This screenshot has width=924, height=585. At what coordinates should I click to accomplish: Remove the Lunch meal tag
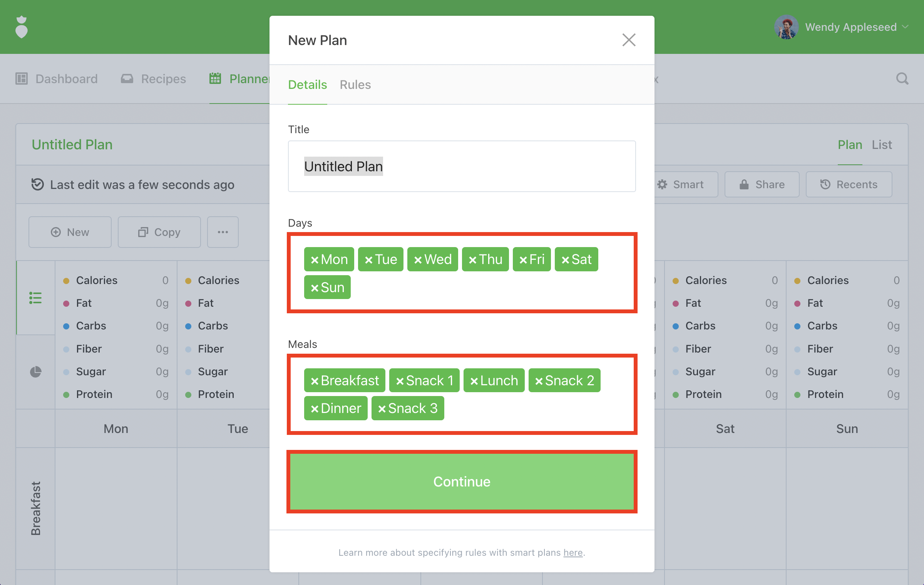(x=474, y=381)
